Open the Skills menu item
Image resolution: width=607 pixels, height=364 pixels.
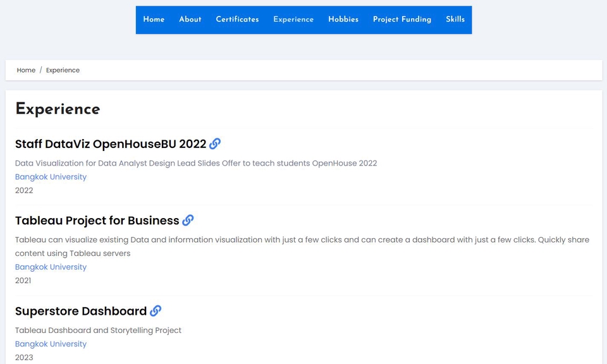(x=455, y=20)
